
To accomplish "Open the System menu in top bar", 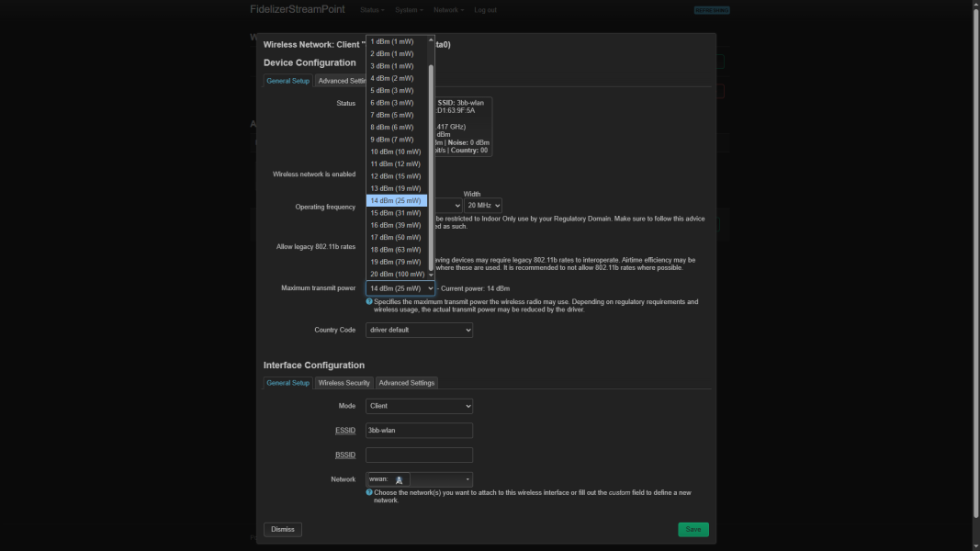I will (x=409, y=10).
